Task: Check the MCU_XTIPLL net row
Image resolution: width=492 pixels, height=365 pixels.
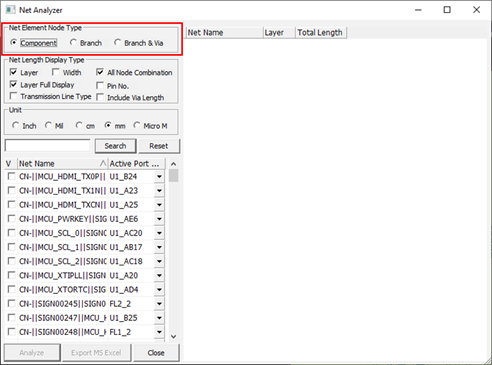Action: [11, 275]
